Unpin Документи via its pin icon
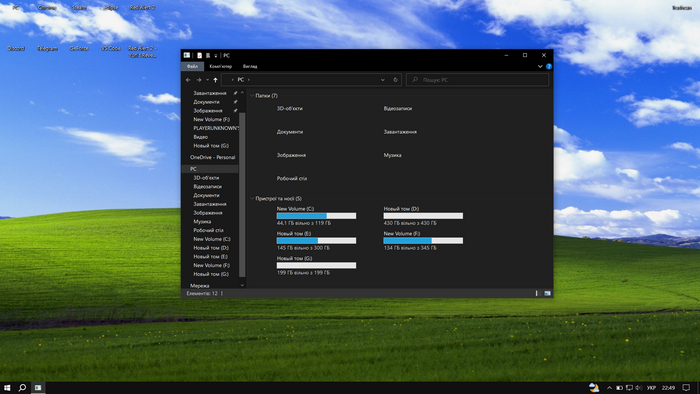The image size is (700, 394). 235,102
